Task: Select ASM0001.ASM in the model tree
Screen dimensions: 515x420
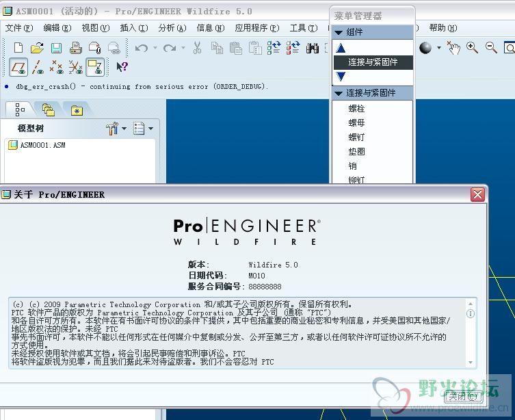Action: coord(37,145)
